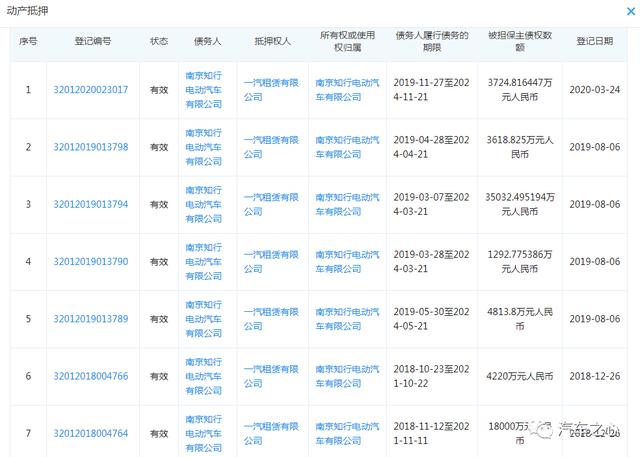Open mortgagee 一汽租赁有限公司 in row 1
This screenshot has width=640, height=457.
pos(271,90)
